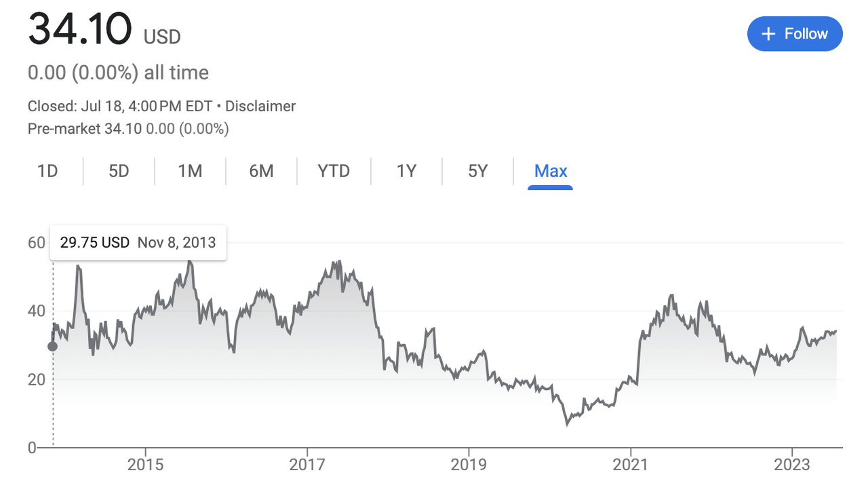Select the 5Y range tab
The width and height of the screenshot is (868, 479).
478,171
